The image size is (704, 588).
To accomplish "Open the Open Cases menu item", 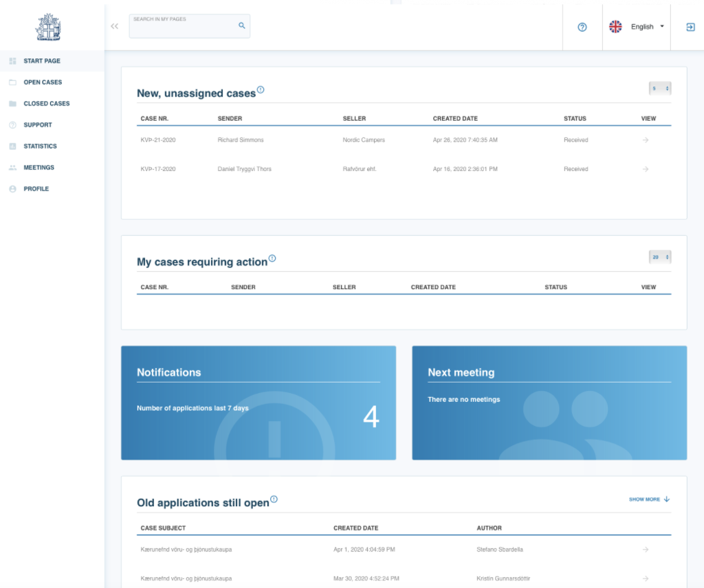I will click(x=52, y=82).
